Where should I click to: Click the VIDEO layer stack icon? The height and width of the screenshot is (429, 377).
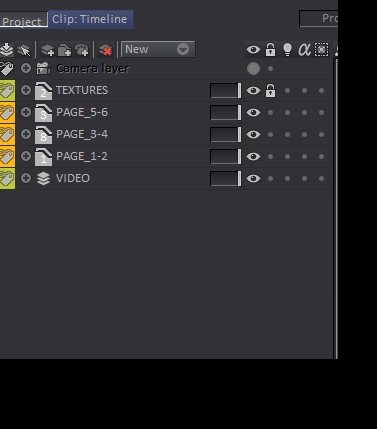43,179
